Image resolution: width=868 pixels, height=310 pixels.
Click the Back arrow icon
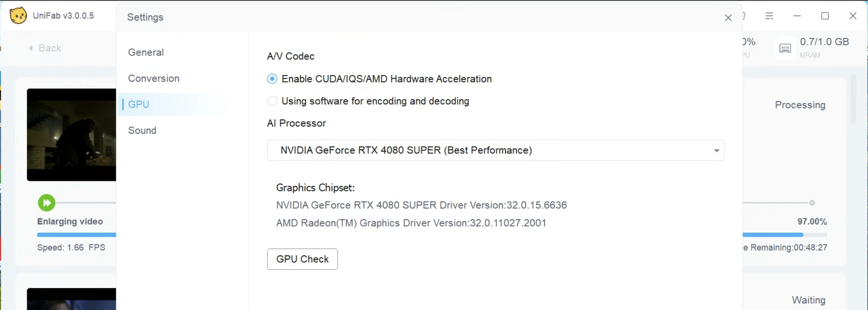(x=31, y=48)
